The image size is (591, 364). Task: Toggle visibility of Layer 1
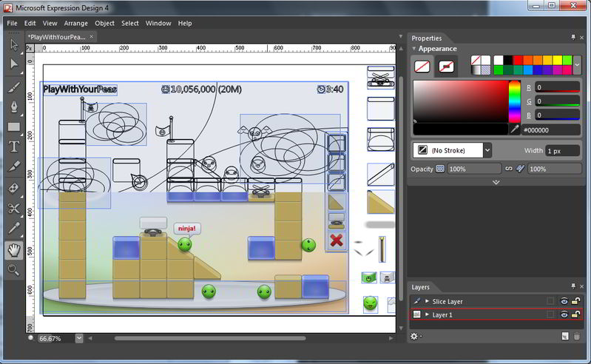(x=564, y=315)
